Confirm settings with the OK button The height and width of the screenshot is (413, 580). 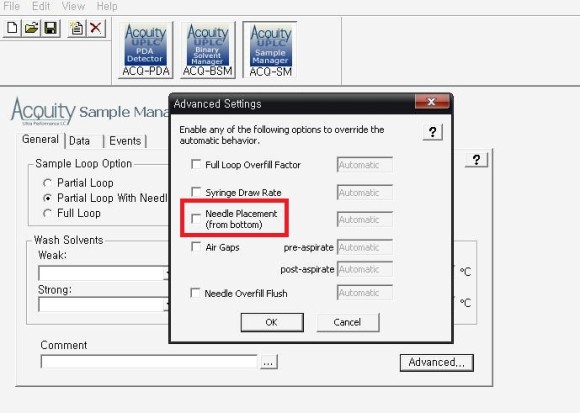272,322
